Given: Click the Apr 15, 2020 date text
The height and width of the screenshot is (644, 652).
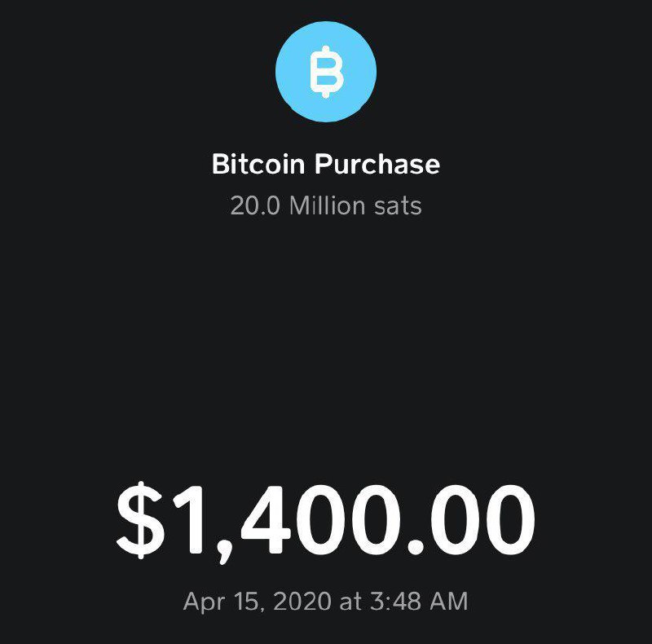Looking at the screenshot, I should click(258, 602).
